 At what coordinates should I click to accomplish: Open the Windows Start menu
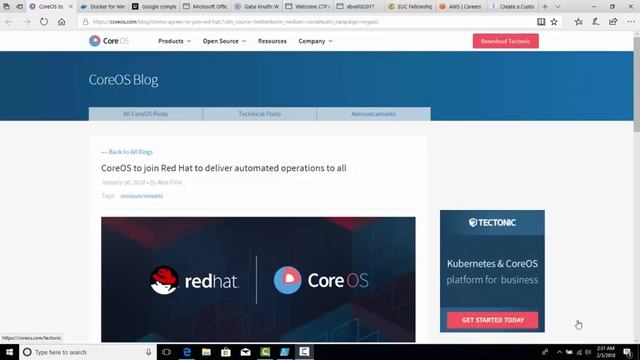coord(9,352)
